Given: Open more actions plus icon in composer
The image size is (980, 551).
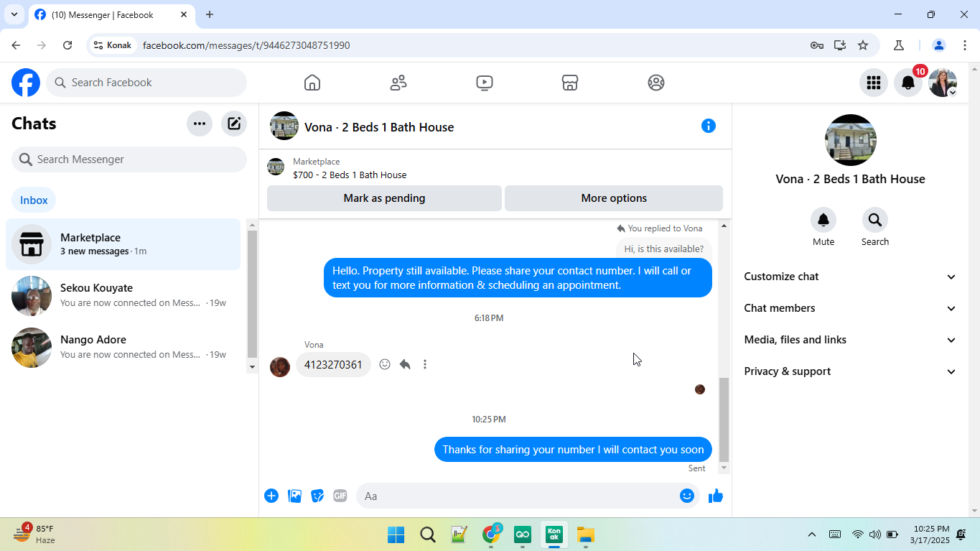Looking at the screenshot, I should click(x=271, y=496).
